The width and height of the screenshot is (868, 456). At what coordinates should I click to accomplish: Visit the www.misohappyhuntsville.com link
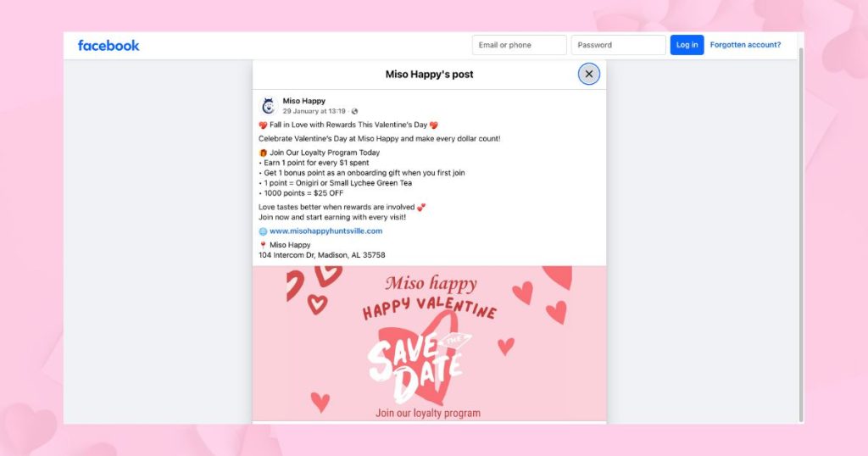click(325, 231)
